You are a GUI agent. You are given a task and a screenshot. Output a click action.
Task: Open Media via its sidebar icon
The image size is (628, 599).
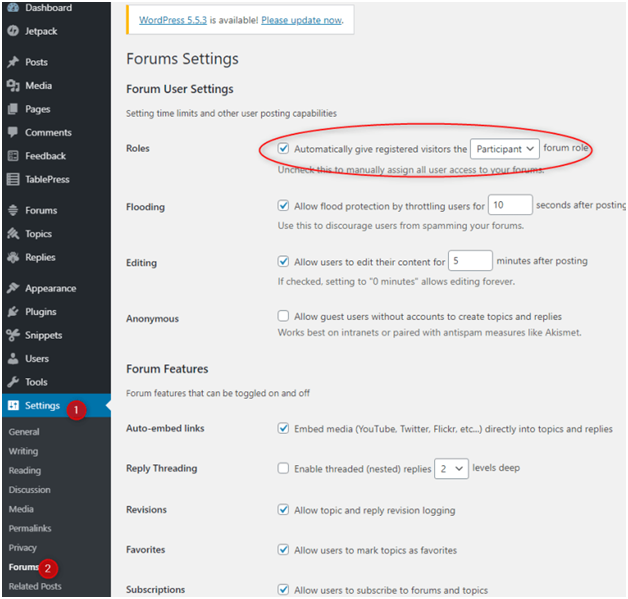tap(13, 85)
